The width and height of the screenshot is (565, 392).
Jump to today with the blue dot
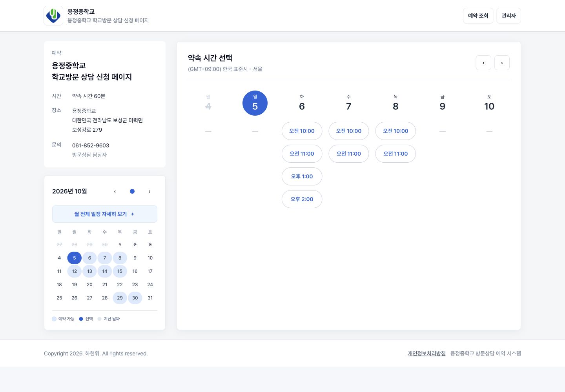pos(132,191)
